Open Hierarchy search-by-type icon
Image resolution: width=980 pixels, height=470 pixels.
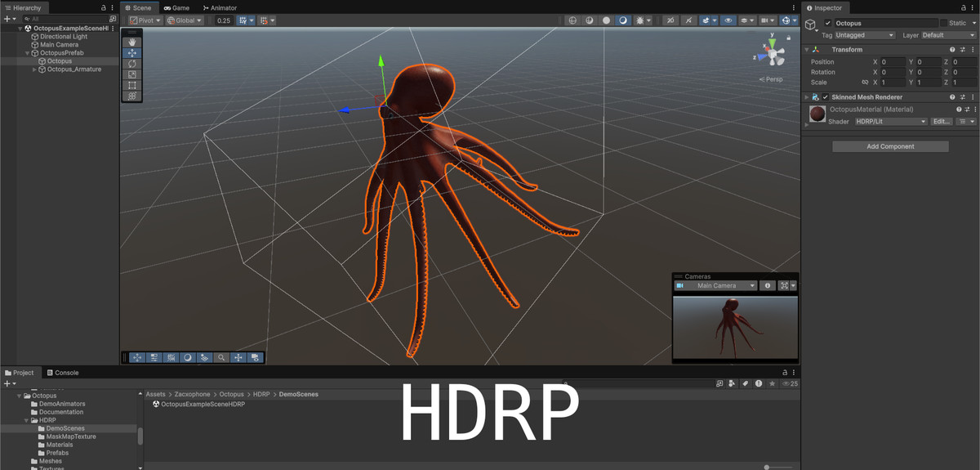pyautogui.click(x=113, y=18)
